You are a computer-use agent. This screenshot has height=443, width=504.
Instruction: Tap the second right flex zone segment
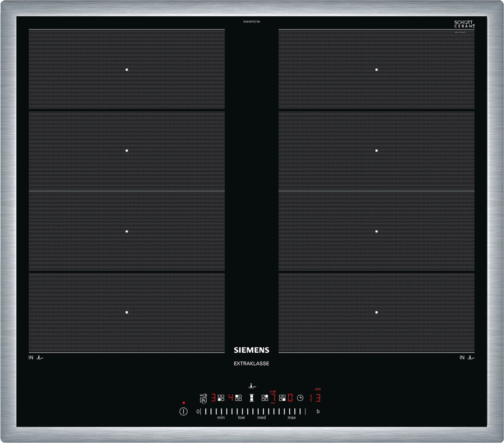click(x=377, y=150)
